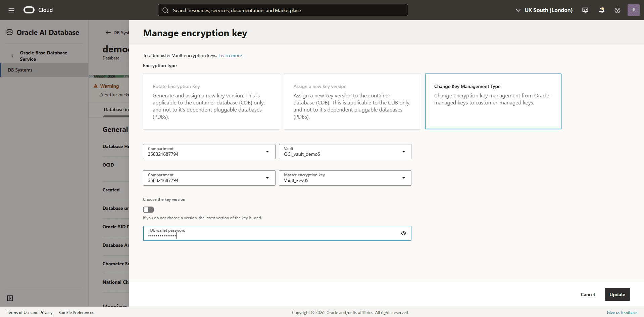This screenshot has height=317, width=644.
Task: Open the user profile avatar menu
Action: pyautogui.click(x=633, y=10)
